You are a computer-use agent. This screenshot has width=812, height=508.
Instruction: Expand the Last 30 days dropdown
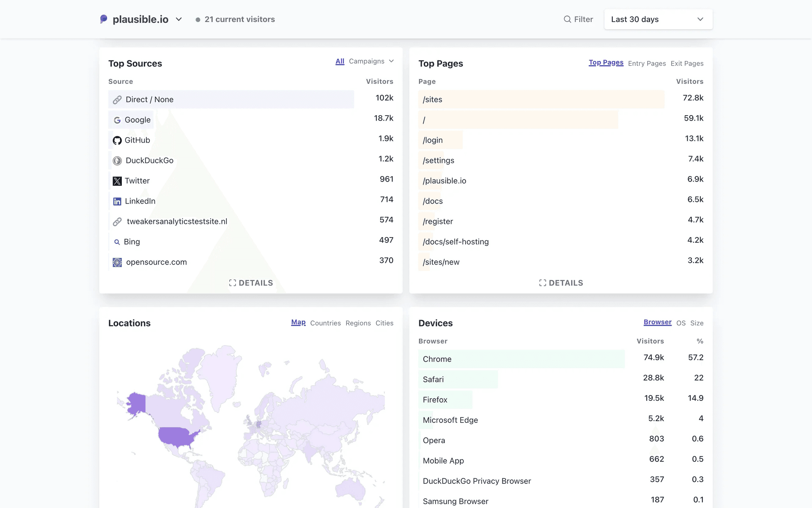pos(658,19)
